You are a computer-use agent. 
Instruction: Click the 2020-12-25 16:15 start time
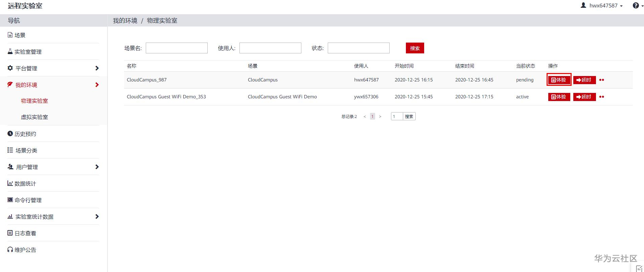414,80
